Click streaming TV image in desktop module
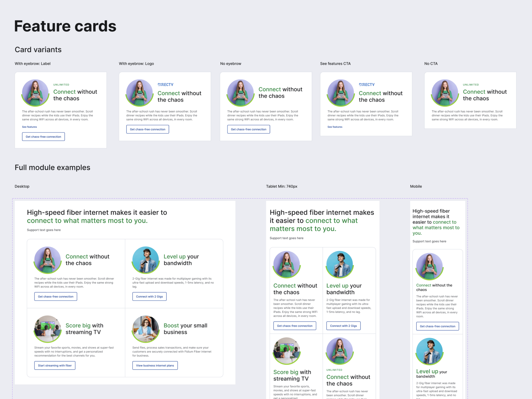 click(x=48, y=329)
